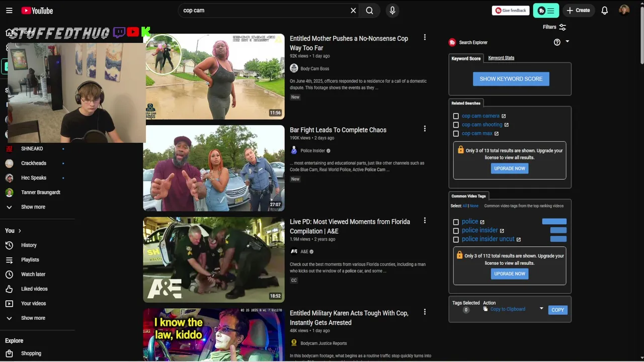Open external link icon next to 'police insider' tag

(x=502, y=231)
